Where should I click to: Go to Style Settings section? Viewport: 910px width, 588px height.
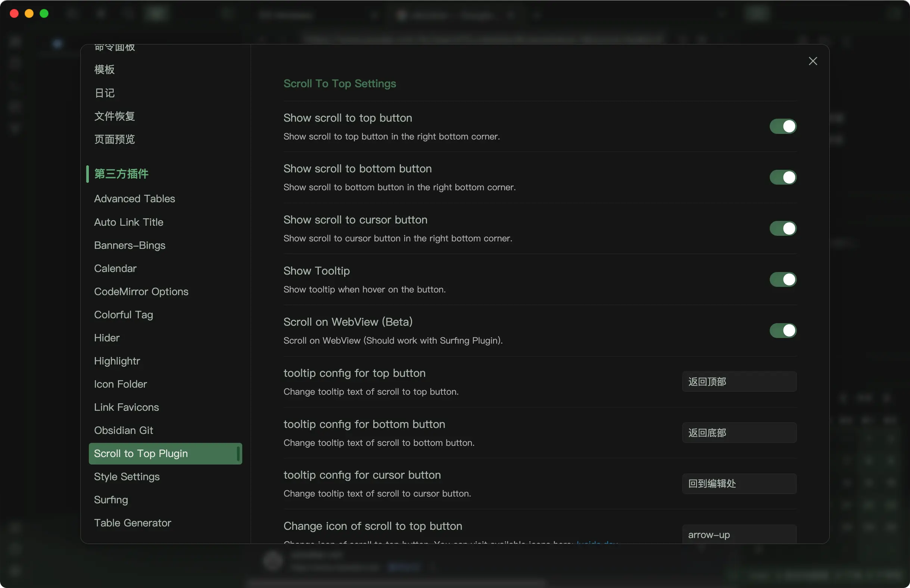[127, 477]
